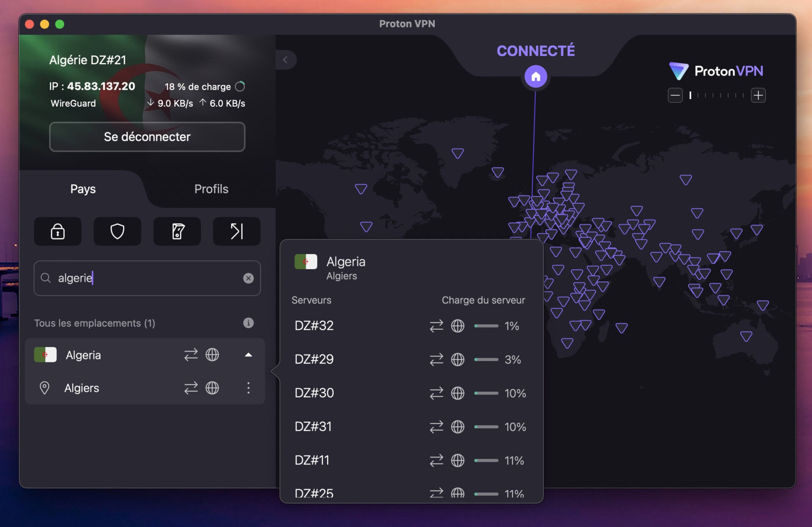Toggle the Secure Core lock filter
Viewport: 812px width, 527px height.
[58, 231]
